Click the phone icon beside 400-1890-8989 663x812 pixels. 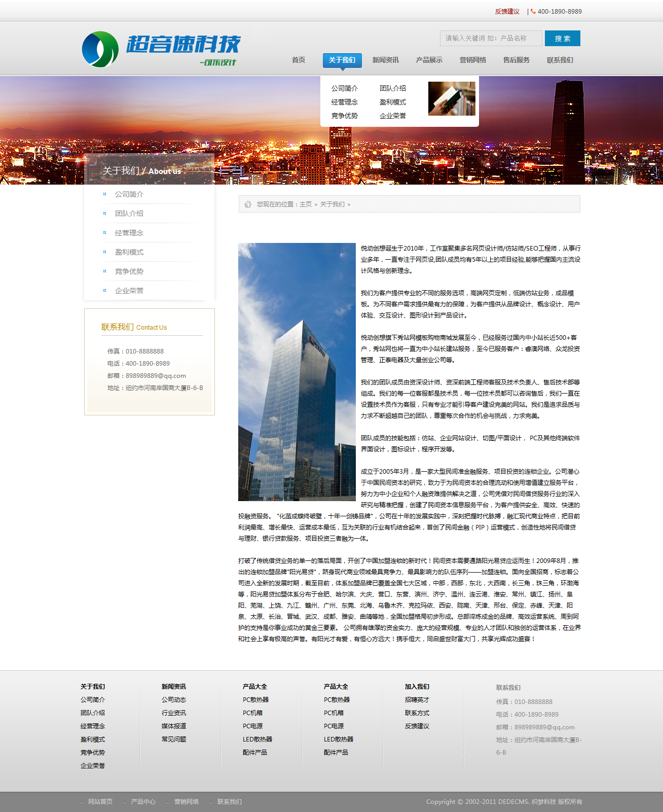533,11
